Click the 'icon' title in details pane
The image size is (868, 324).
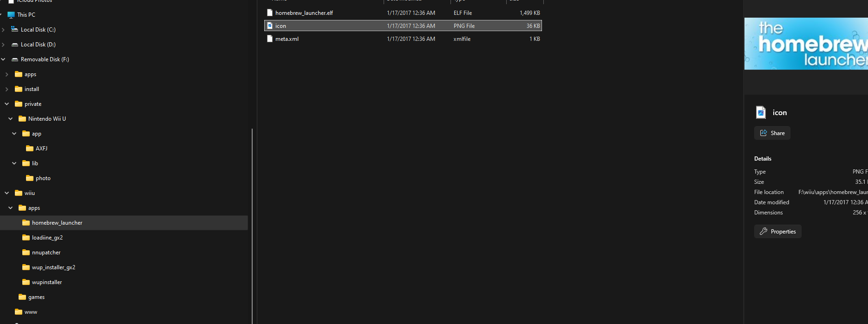click(x=780, y=112)
